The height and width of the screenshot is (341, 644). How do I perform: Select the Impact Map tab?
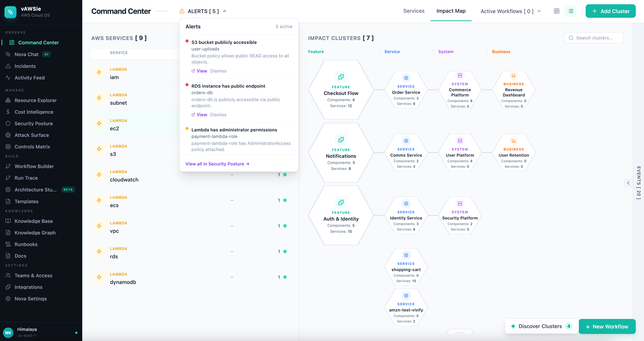pos(451,11)
